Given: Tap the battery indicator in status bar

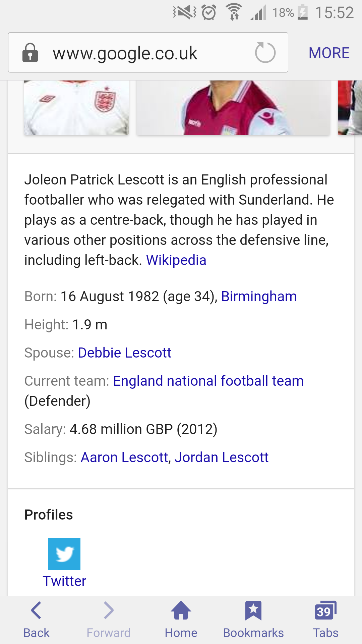Looking at the screenshot, I should (303, 13).
